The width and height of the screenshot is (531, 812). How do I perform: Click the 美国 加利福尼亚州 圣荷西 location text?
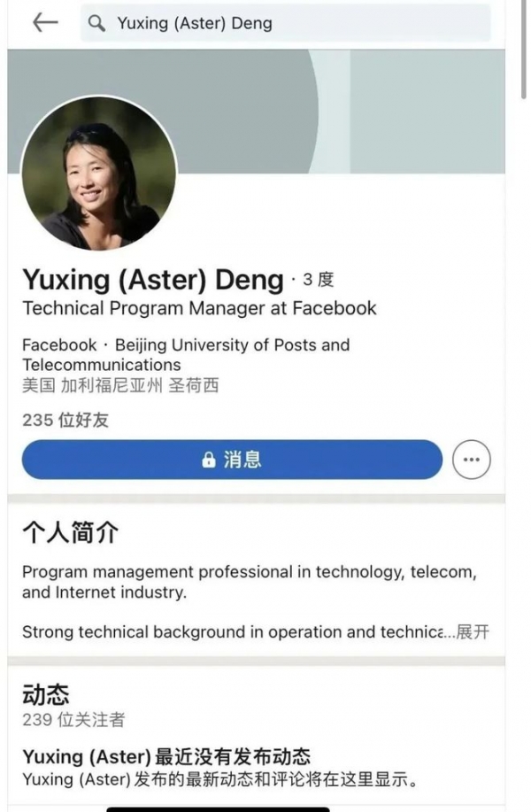tap(120, 385)
